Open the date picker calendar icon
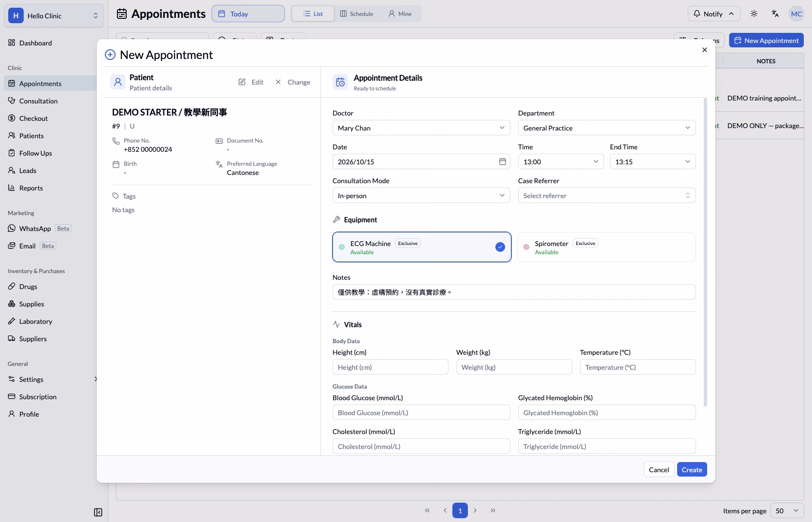Image resolution: width=812 pixels, height=522 pixels. [503, 161]
